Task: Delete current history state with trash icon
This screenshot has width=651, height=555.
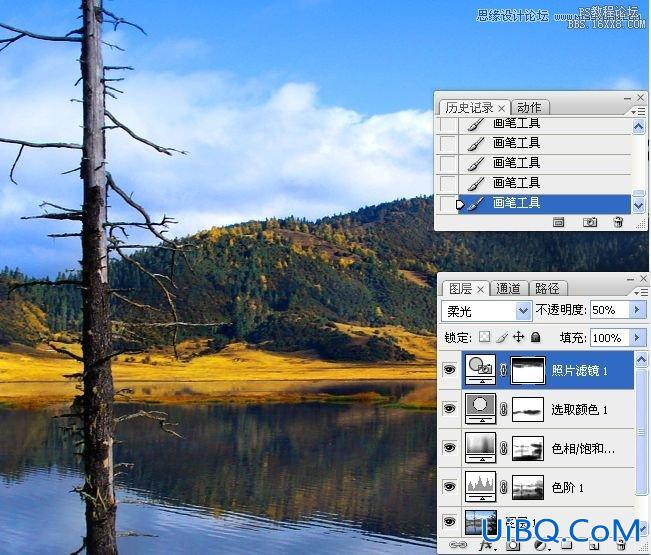Action: coord(618,222)
